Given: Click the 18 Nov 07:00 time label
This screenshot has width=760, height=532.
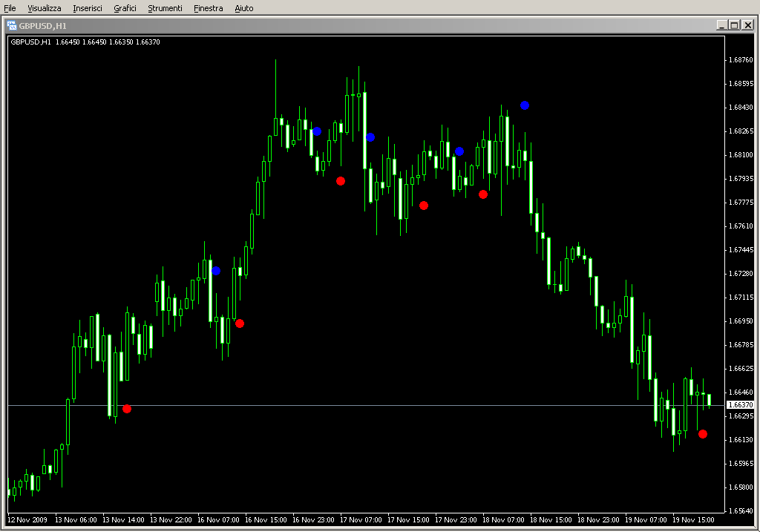Looking at the screenshot, I should point(504,520).
